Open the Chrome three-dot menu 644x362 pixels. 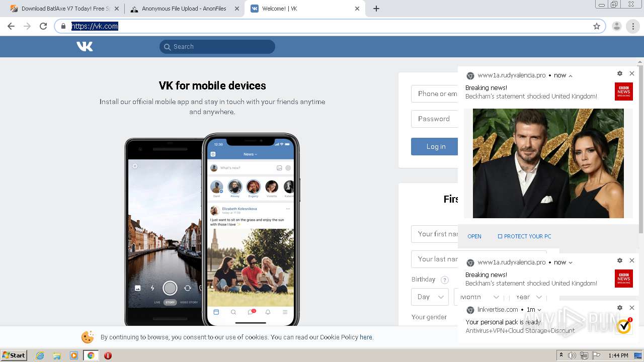coord(633,26)
